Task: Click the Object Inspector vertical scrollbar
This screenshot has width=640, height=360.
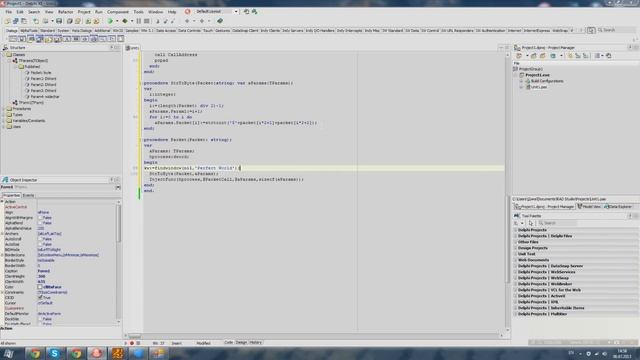Action: (119, 261)
